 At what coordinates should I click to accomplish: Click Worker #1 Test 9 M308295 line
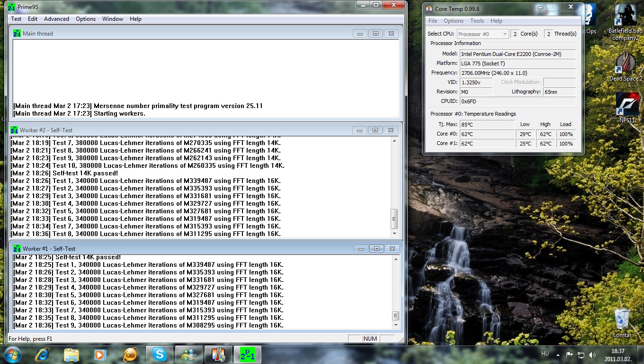click(x=148, y=325)
